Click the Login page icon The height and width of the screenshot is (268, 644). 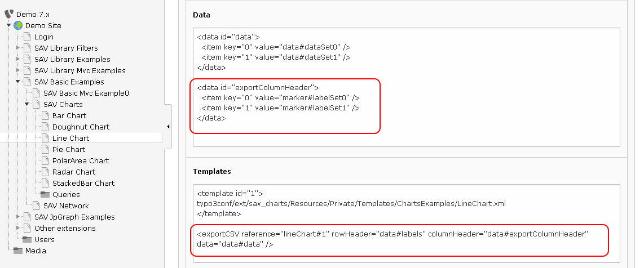27,37
